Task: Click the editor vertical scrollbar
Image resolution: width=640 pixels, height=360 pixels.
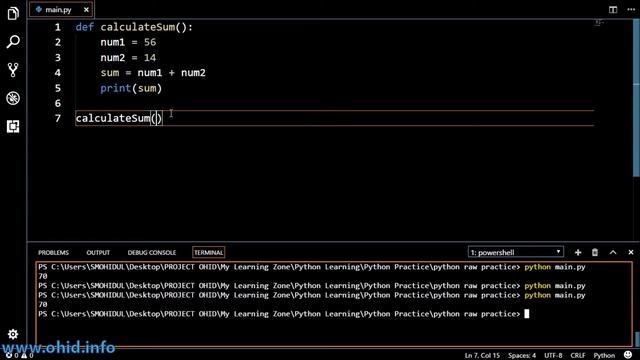Action: [636, 98]
